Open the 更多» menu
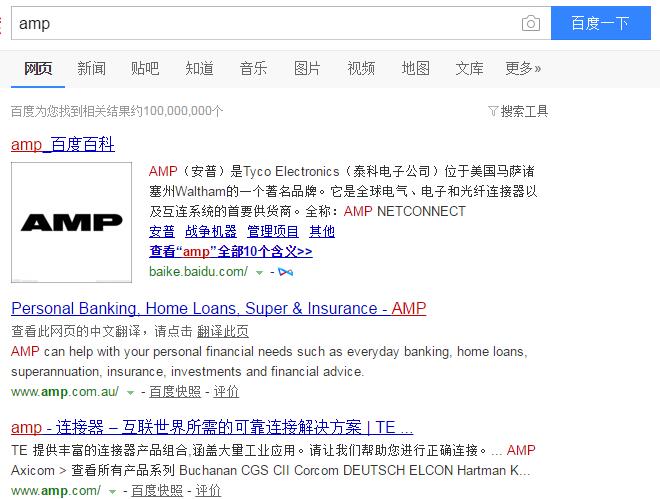Image resolution: width=660 pixels, height=499 pixels. (x=523, y=68)
